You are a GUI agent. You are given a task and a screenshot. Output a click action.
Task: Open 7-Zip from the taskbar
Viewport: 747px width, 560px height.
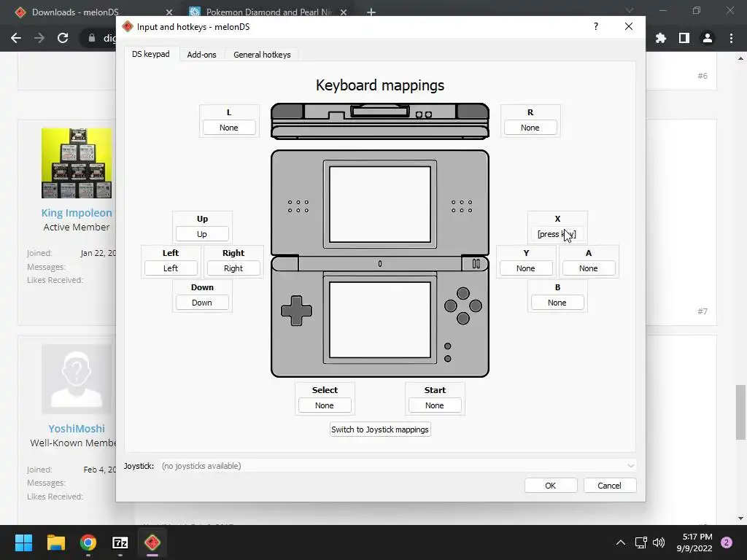point(120,542)
